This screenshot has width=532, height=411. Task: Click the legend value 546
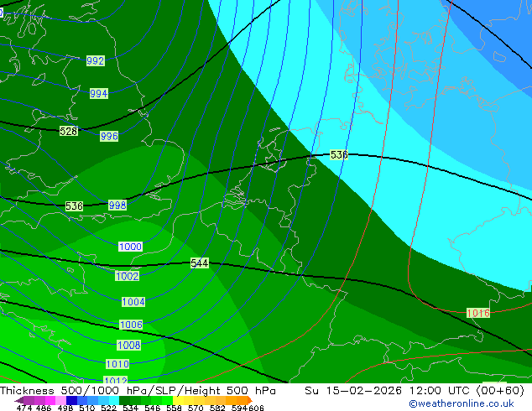pos(153,408)
